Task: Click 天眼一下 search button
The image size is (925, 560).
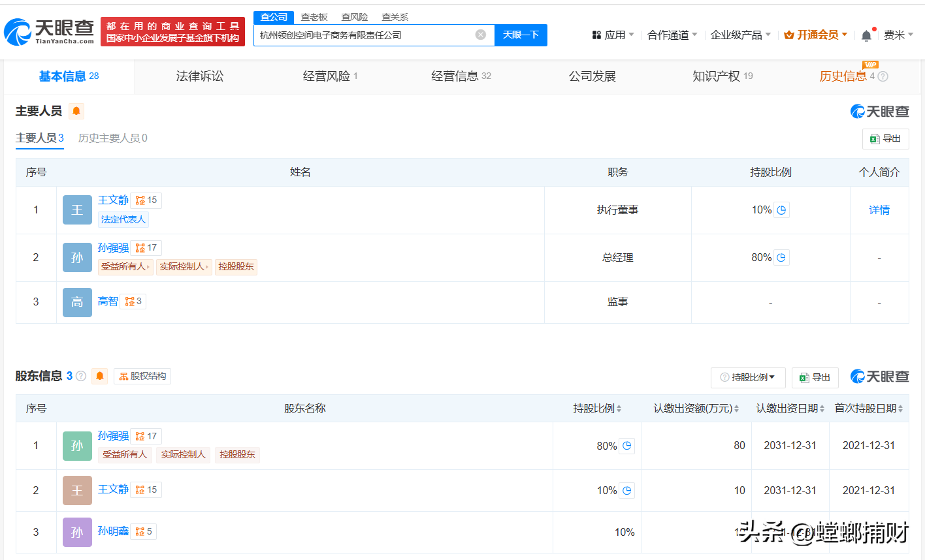Action: (521, 35)
